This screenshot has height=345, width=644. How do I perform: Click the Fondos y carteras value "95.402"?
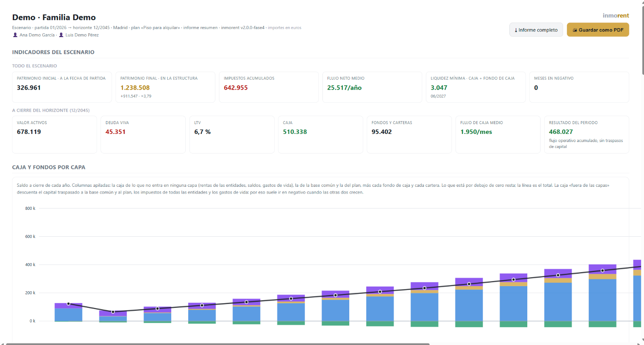pos(382,132)
